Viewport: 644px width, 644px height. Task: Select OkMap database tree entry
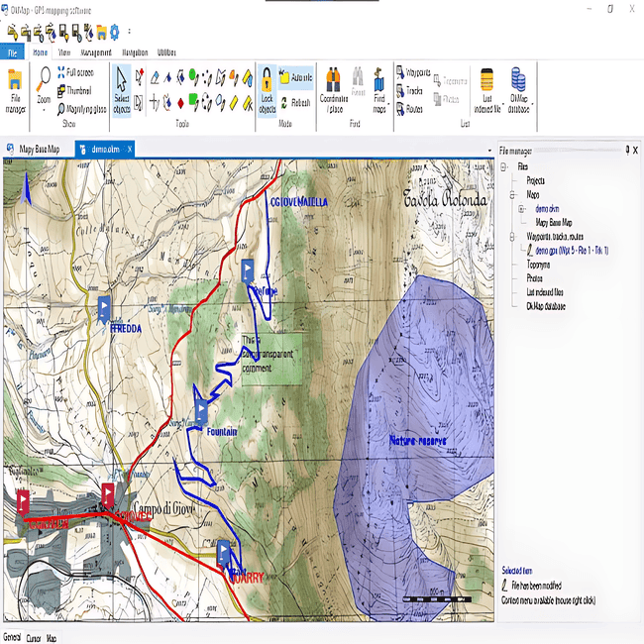click(546, 306)
